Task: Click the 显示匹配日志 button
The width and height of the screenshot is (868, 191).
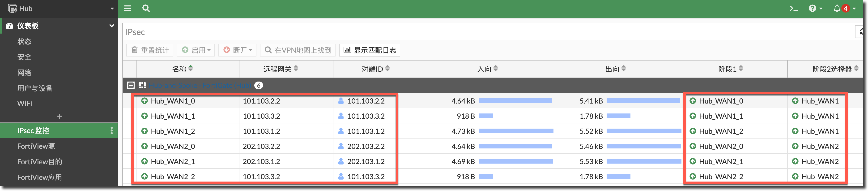Action: coord(370,50)
